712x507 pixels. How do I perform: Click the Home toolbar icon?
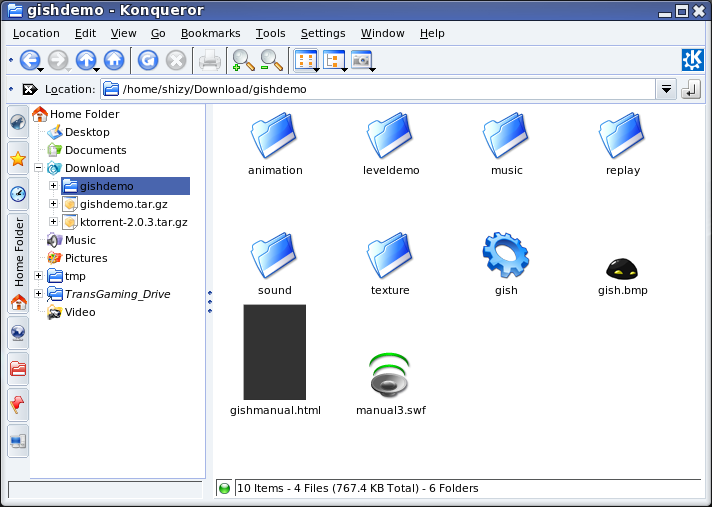[x=114, y=60]
